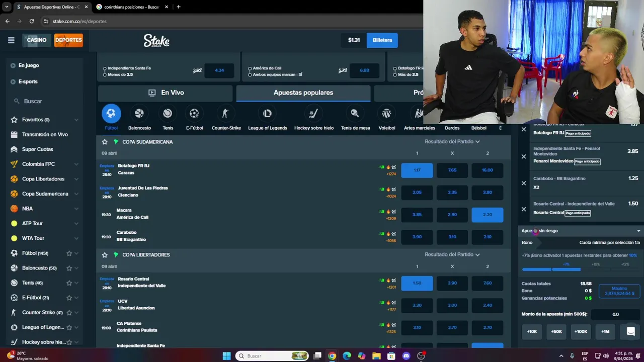Screen dimensions: 644x362
Task: Remove the Independiente Santa Fe - Penarol selection
Action: point(524,156)
